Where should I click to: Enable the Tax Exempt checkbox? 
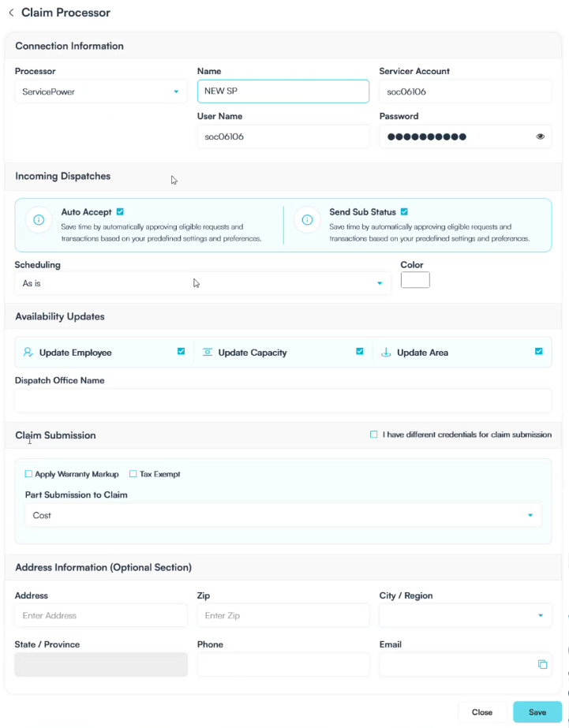click(133, 473)
